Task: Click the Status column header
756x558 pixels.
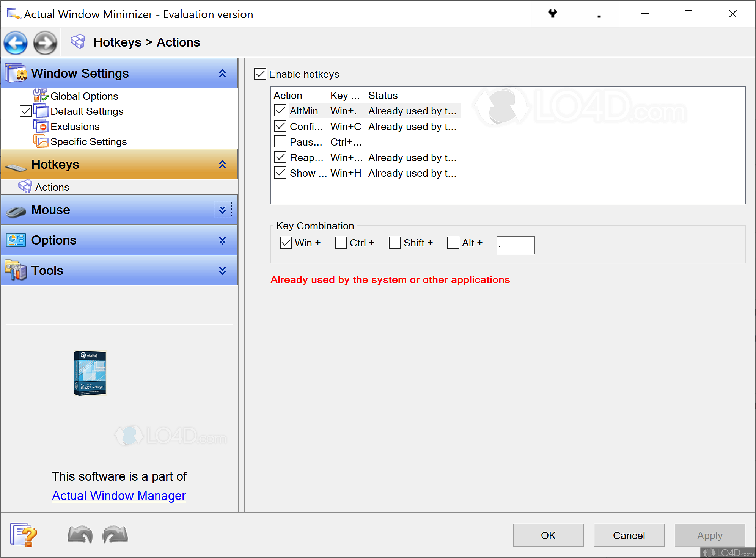Action: pyautogui.click(x=383, y=95)
